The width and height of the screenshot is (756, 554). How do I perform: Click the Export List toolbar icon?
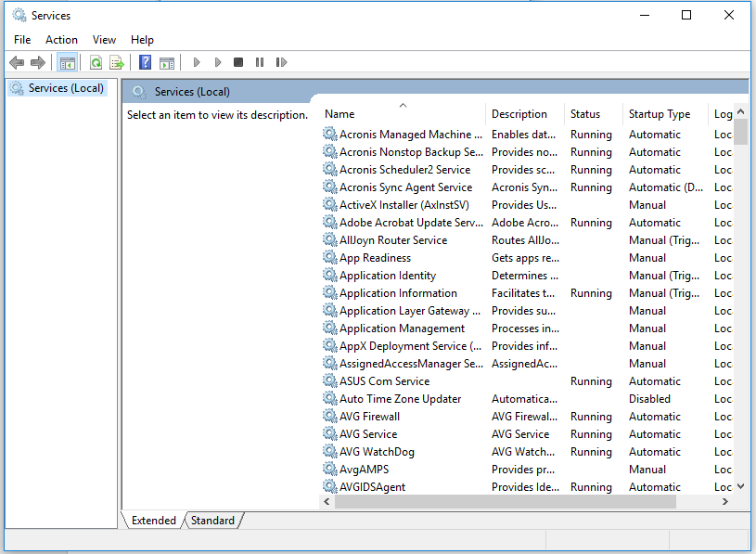[x=117, y=63]
